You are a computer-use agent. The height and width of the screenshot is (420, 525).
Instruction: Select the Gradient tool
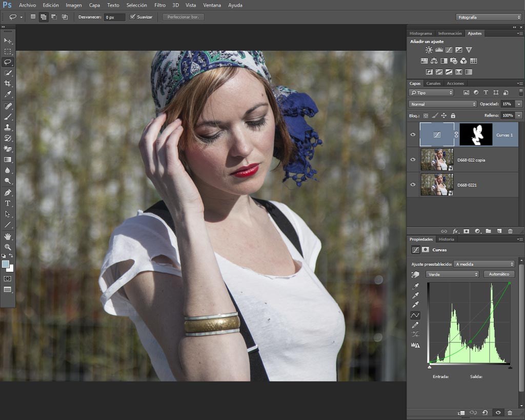(8, 160)
